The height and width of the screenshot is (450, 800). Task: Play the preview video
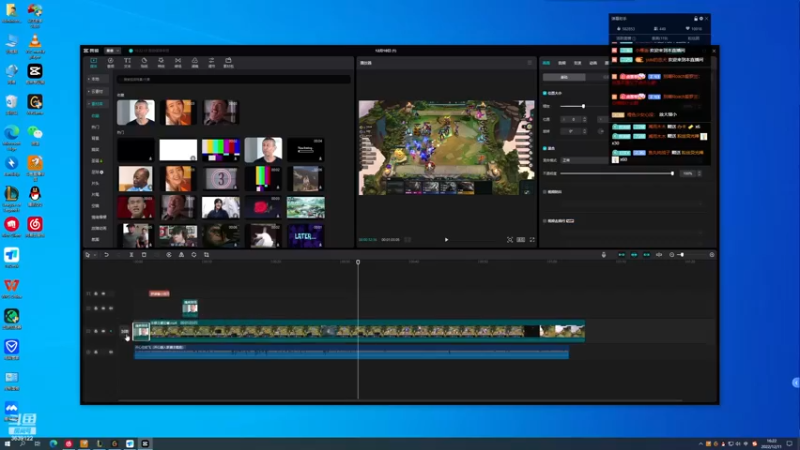446,239
